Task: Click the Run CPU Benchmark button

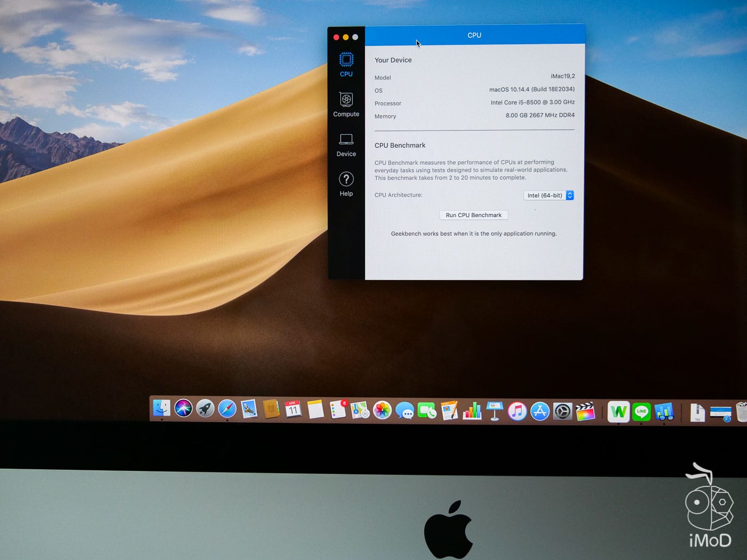Action: [473, 215]
